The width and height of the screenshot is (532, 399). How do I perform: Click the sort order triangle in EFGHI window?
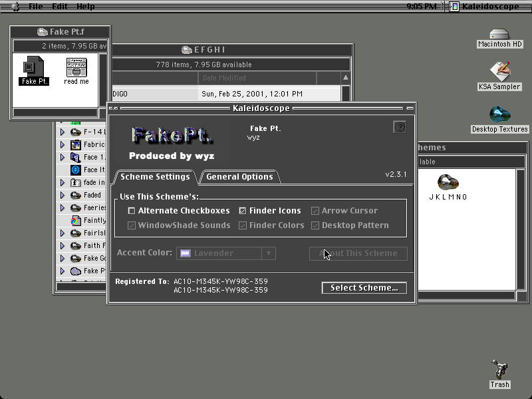click(345, 78)
